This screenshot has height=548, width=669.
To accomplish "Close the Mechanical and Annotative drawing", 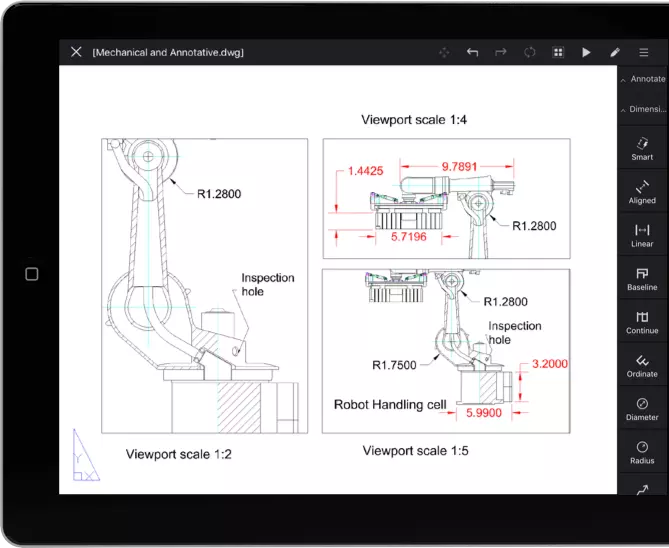I will pos(76,52).
